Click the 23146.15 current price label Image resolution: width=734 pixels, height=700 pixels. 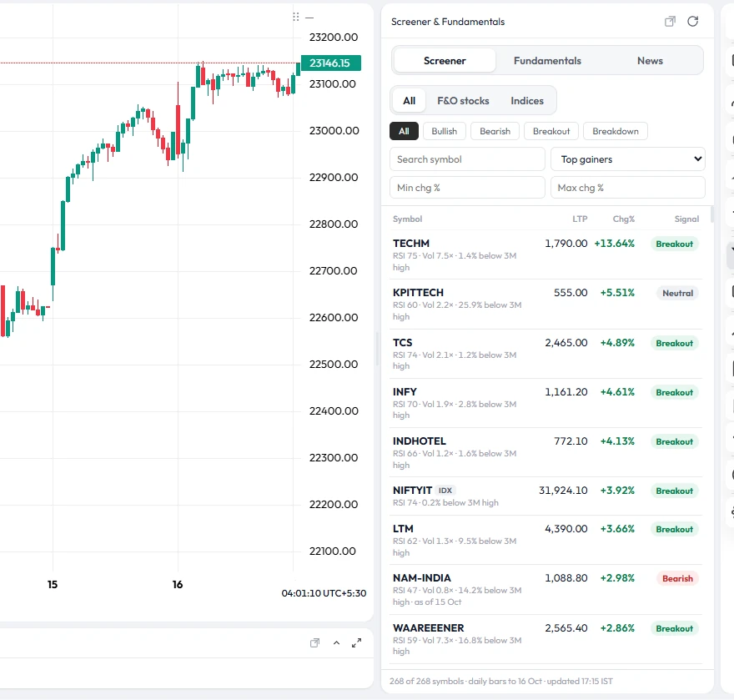tap(330, 63)
